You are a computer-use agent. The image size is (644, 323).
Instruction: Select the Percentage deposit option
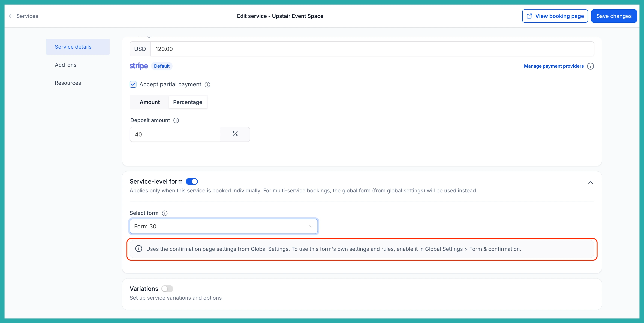187,102
